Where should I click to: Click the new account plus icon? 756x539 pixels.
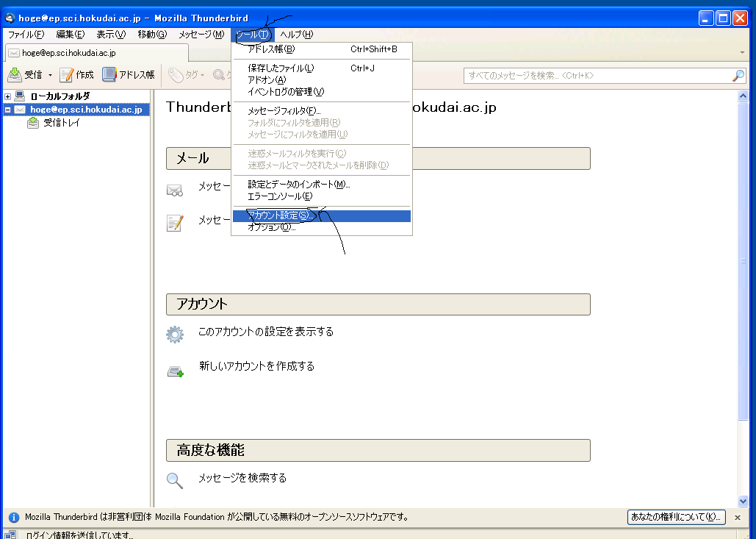[x=176, y=371]
